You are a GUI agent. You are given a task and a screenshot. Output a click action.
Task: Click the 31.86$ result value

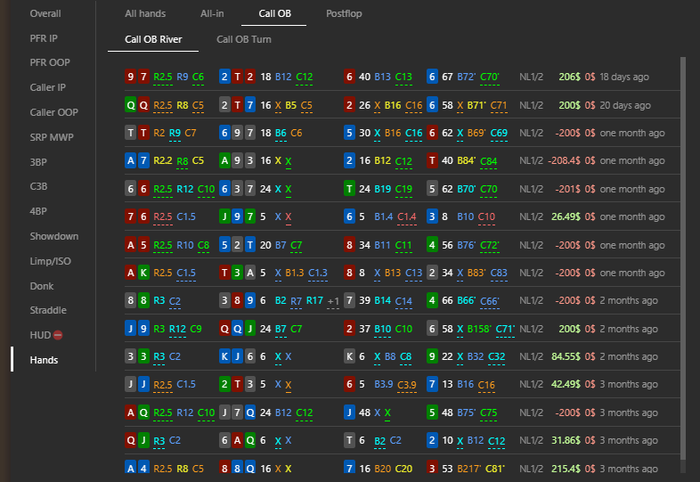click(x=566, y=440)
